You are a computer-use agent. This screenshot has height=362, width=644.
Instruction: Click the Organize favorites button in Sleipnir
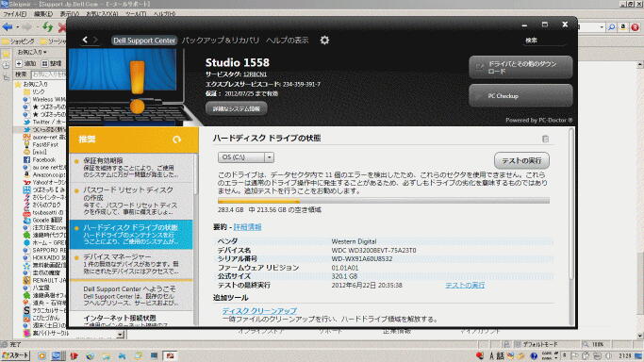tap(52, 63)
